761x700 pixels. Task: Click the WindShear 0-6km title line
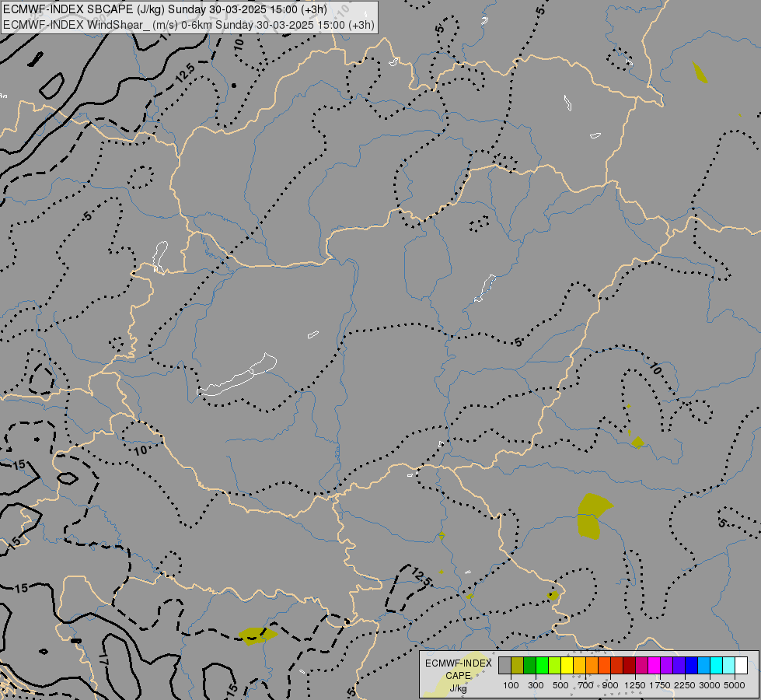(189, 24)
